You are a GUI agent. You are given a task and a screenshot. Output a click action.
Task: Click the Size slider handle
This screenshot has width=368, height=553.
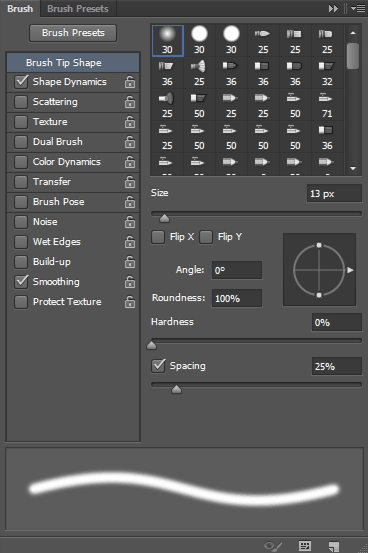point(164,219)
